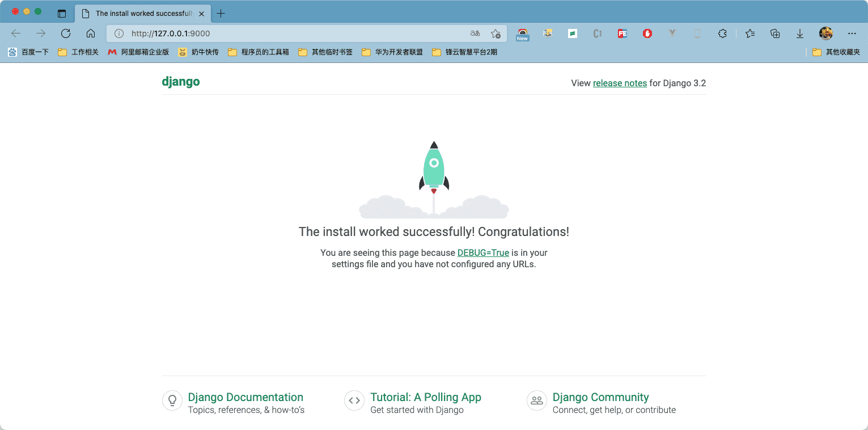This screenshot has width=868, height=430.
Task: Click the django logo heading
Action: (181, 82)
